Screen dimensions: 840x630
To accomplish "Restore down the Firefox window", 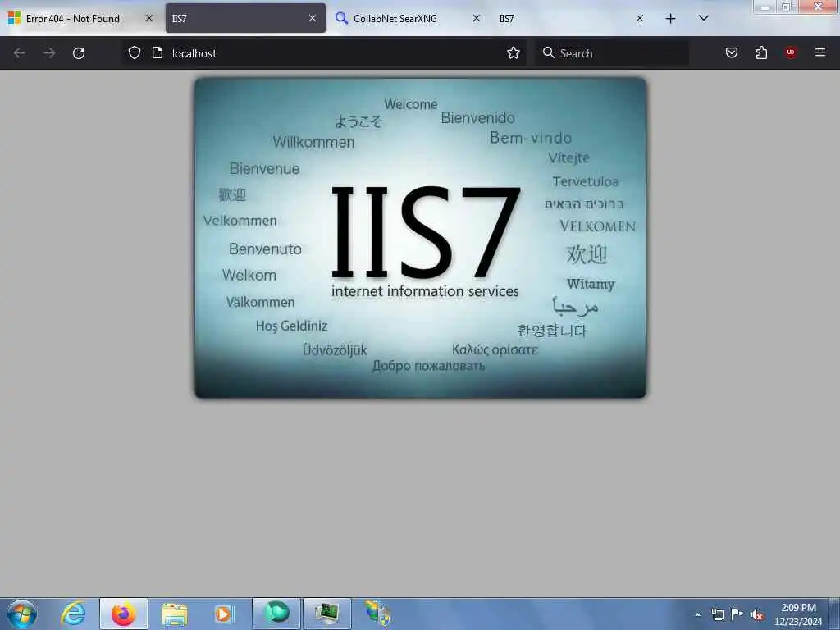I will click(787, 7).
